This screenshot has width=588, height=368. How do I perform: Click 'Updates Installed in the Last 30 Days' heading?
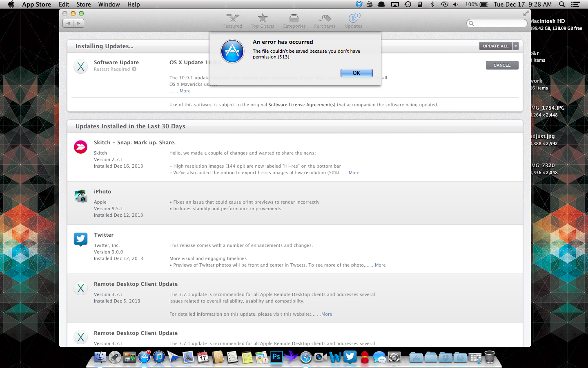[x=130, y=126]
